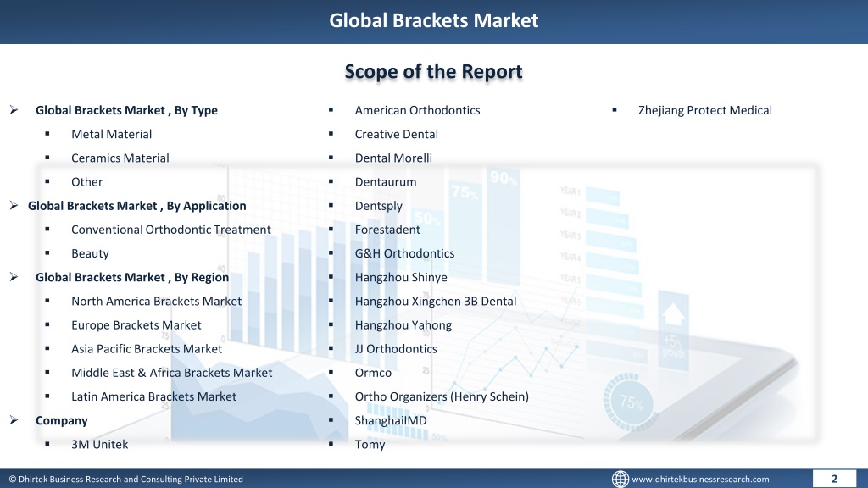Viewport: 868px width, 488px height.
Task: Click the "G&H Orthodontics" company entry
Action: coord(404,253)
